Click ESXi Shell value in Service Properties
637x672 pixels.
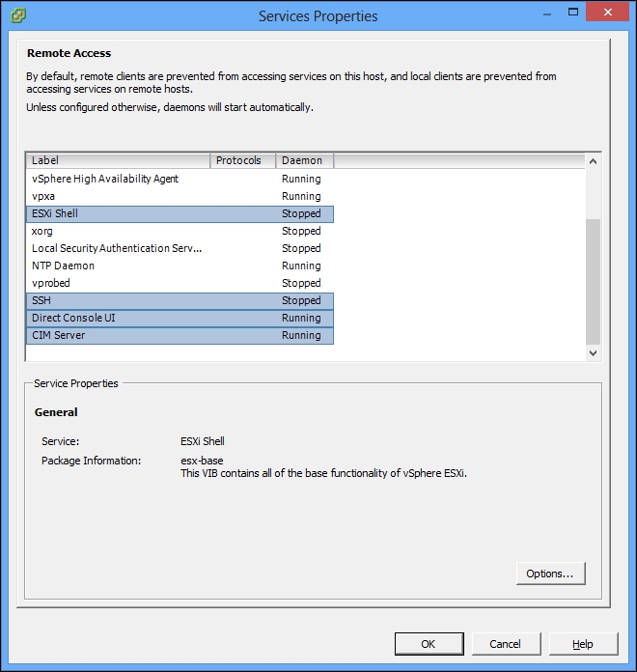(x=202, y=441)
